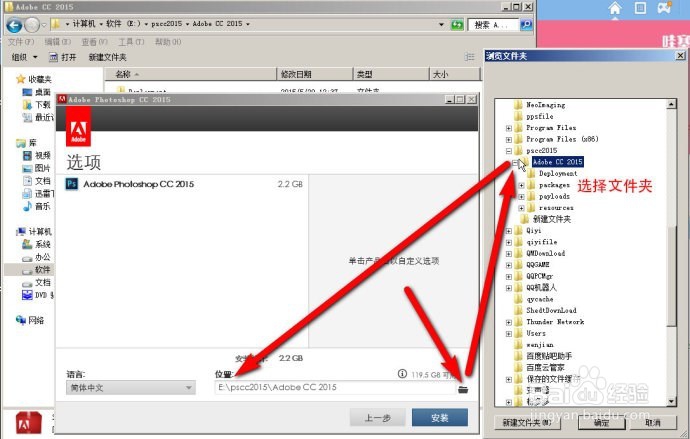The height and width of the screenshot is (439, 690).
Task: Select 百度云管家 folder in tree
Action: 545,367
